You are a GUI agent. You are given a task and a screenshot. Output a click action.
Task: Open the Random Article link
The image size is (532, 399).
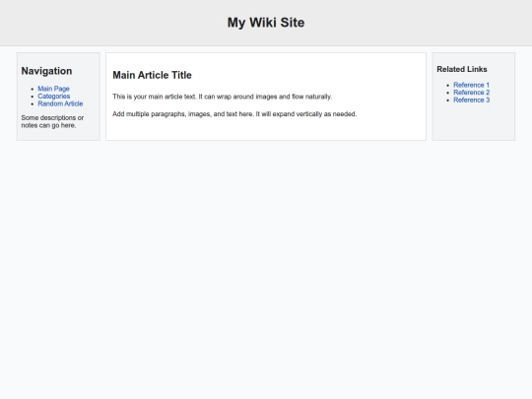(60, 103)
